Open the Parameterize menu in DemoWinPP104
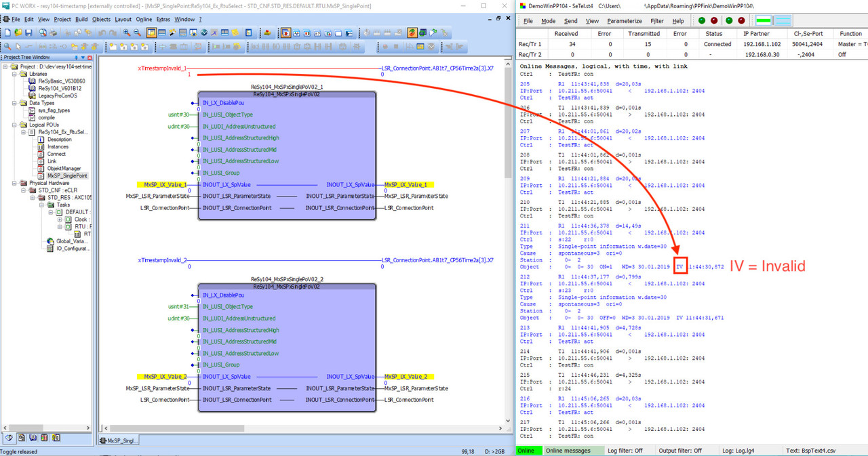 [625, 21]
